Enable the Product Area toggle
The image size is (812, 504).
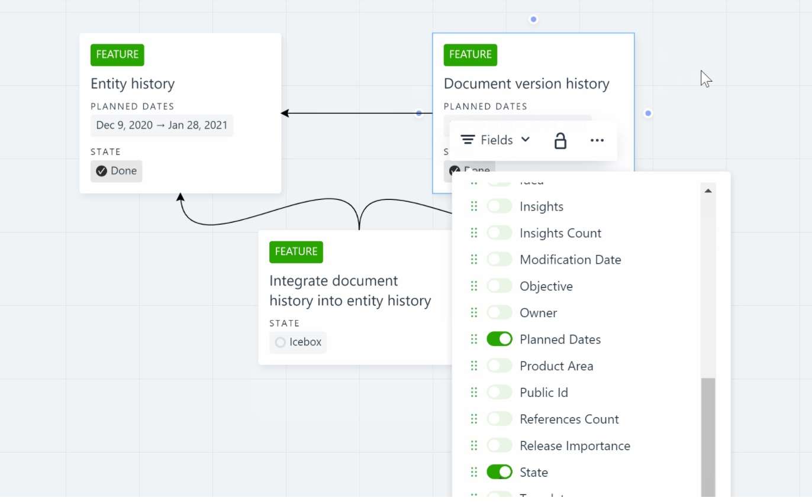[x=499, y=366]
